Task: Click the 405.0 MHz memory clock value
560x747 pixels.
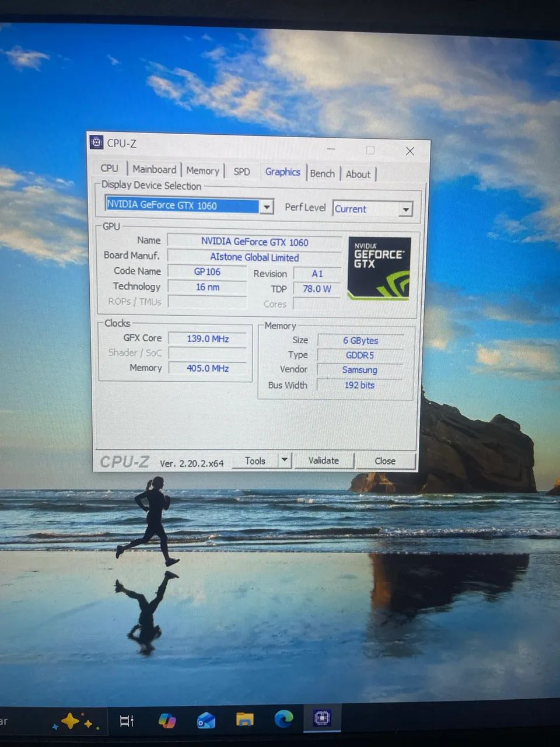Action: point(208,368)
